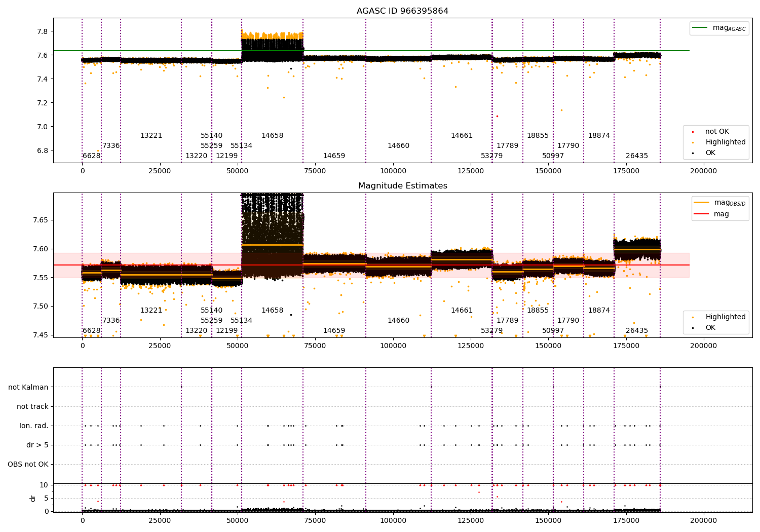Click the 'dr > 5' axis label
Screen dimensions: 760x532
[37, 445]
